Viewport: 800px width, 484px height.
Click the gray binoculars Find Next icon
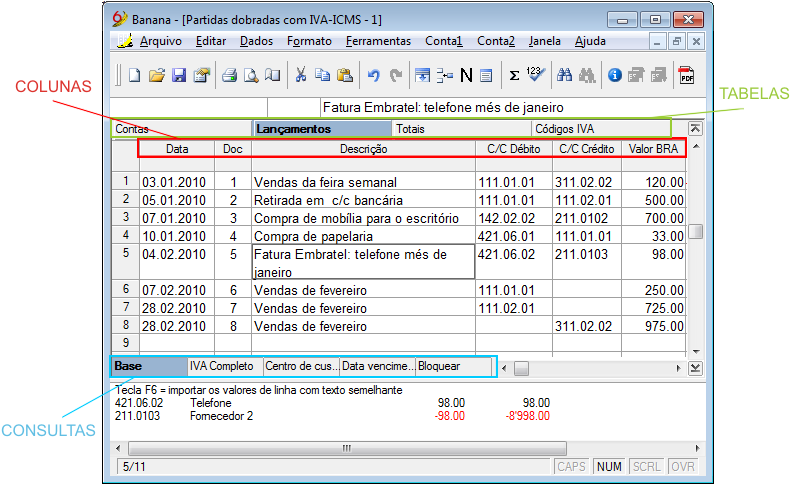[587, 75]
